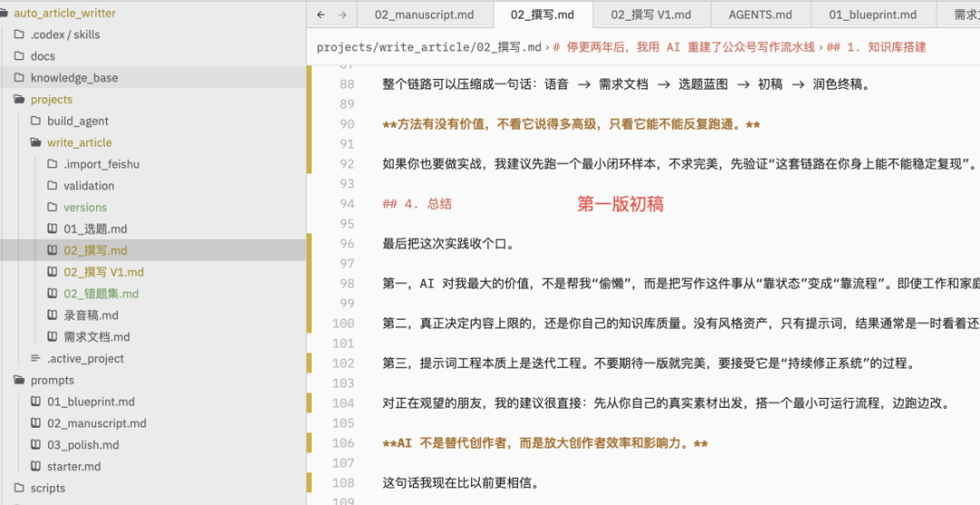Click line number 106 in gutter
This screenshot has height=505, width=980.
tap(343, 443)
